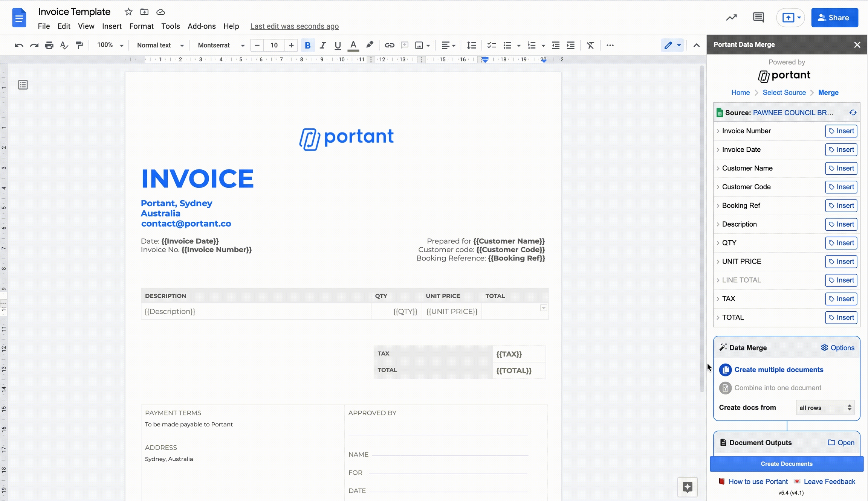868x501 pixels.
Task: Click the clear formatting icon
Action: click(590, 45)
